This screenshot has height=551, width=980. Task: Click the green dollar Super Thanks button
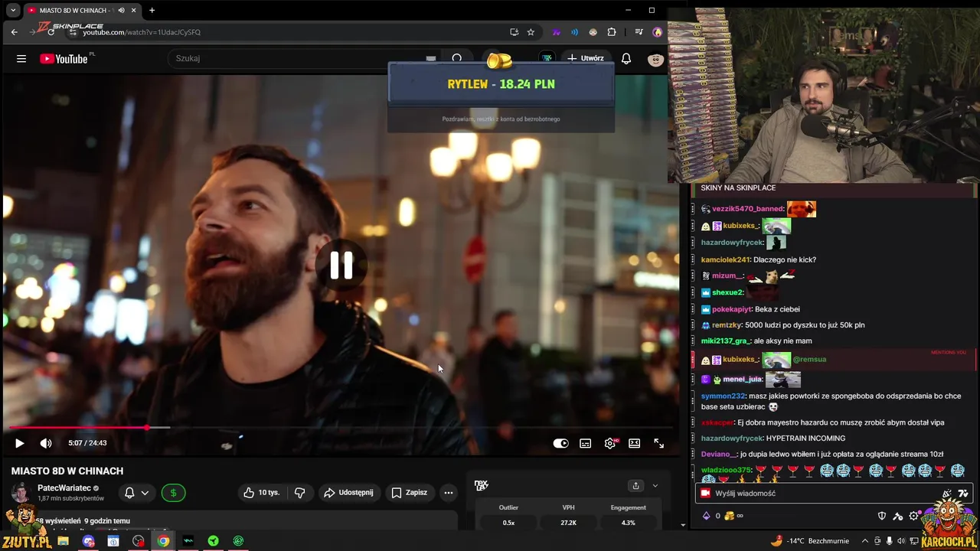173,493
